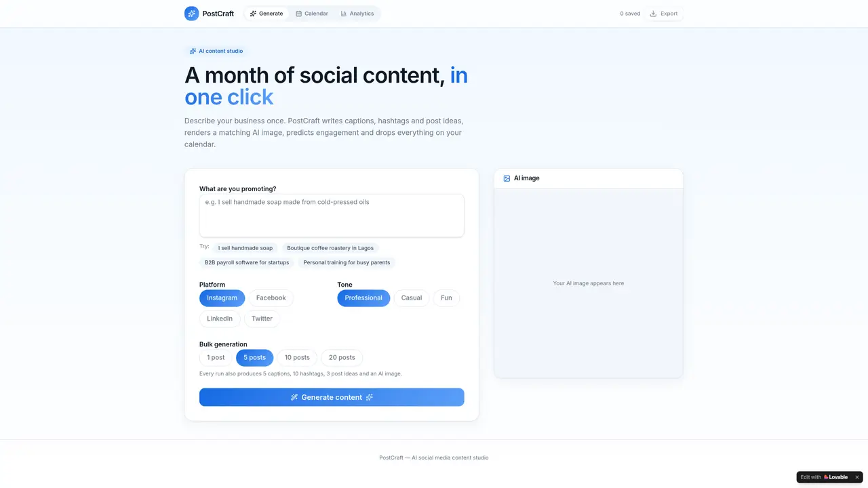Click the sparkle icon in Generate tab
The width and height of the screenshot is (868, 488).
(253, 14)
